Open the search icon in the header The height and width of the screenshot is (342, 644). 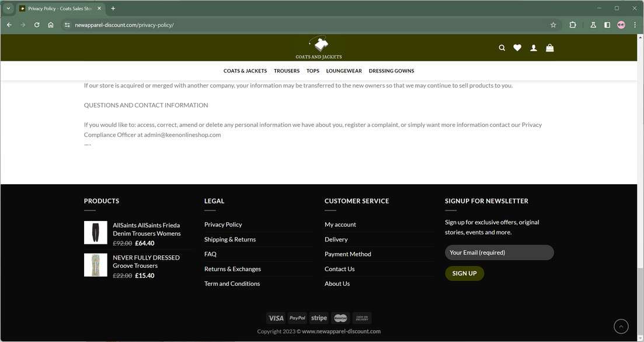[502, 48]
